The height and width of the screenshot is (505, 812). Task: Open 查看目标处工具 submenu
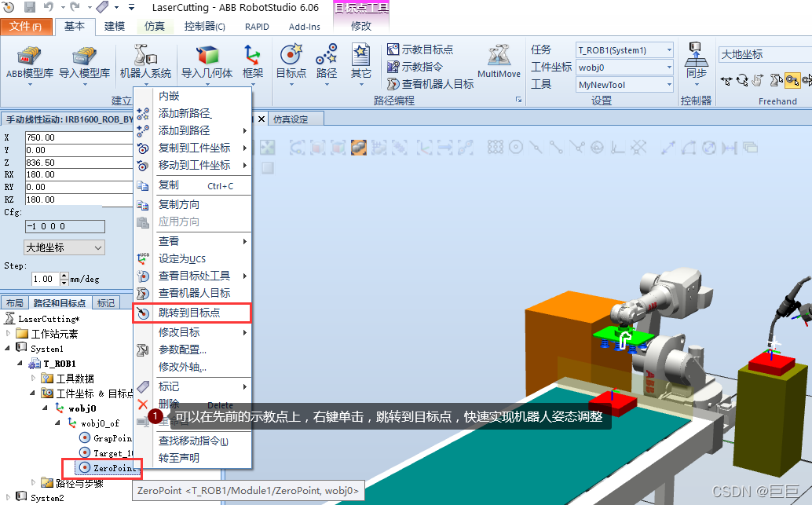[x=192, y=276]
